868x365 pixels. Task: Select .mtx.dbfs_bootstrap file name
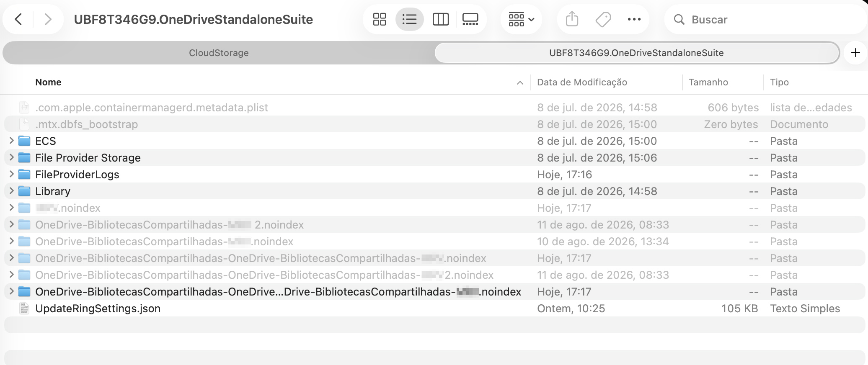[x=86, y=124]
